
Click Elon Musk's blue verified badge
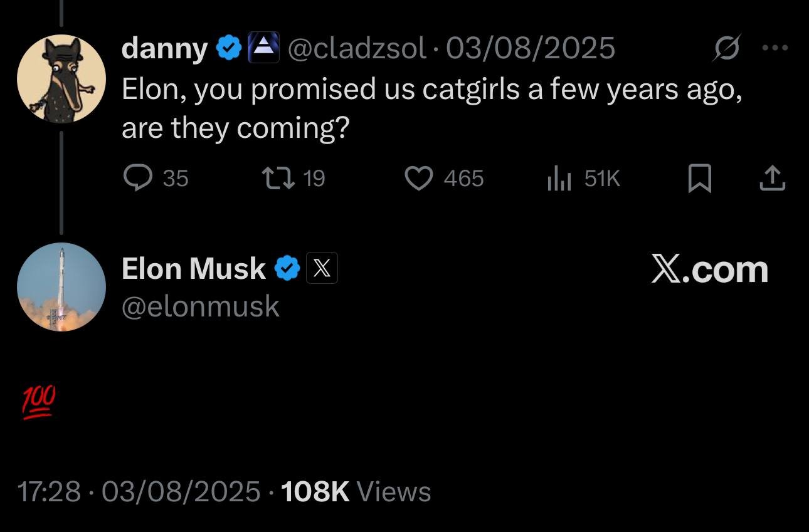click(x=287, y=268)
